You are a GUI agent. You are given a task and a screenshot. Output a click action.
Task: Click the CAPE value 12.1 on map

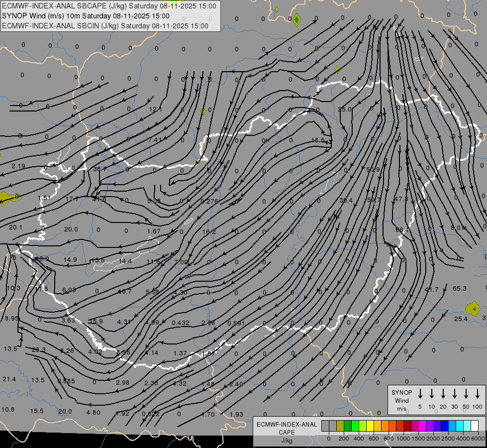(155, 109)
